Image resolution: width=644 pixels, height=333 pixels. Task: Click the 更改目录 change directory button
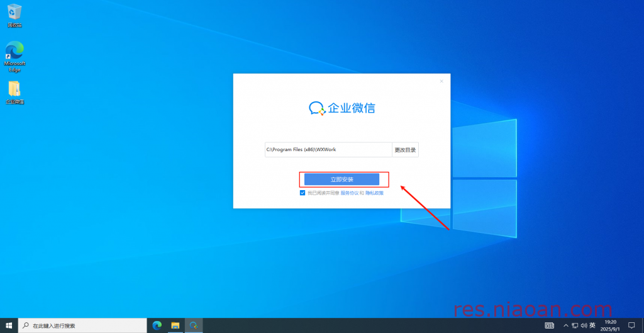(405, 150)
